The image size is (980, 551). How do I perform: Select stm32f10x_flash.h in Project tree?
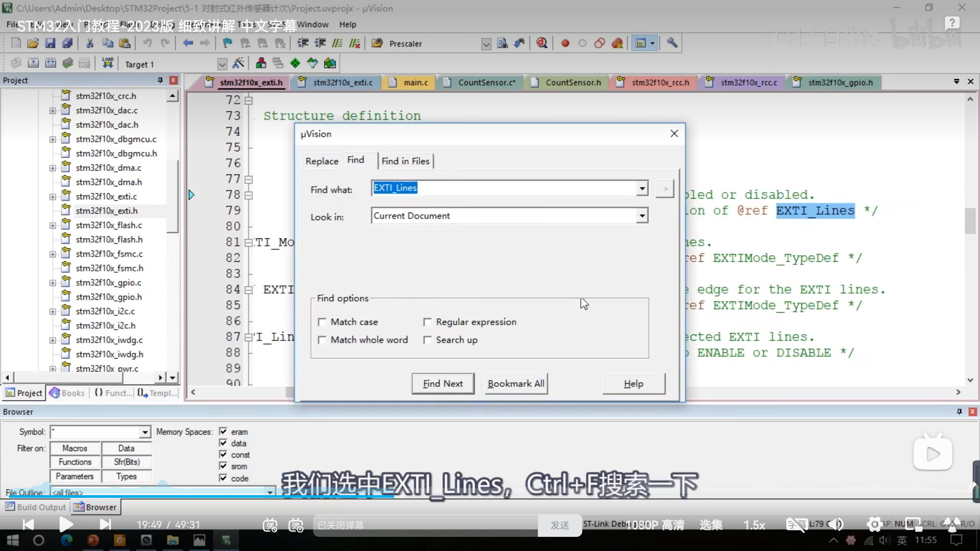click(109, 240)
